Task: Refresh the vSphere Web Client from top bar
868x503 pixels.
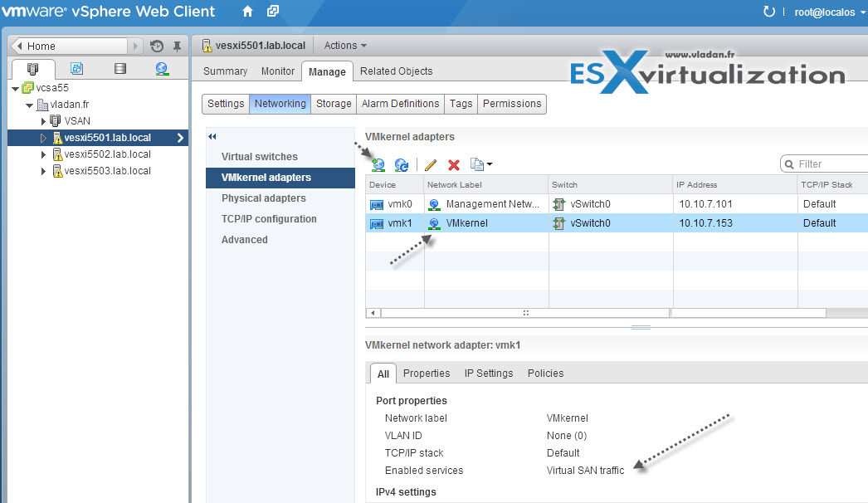Action: point(769,12)
